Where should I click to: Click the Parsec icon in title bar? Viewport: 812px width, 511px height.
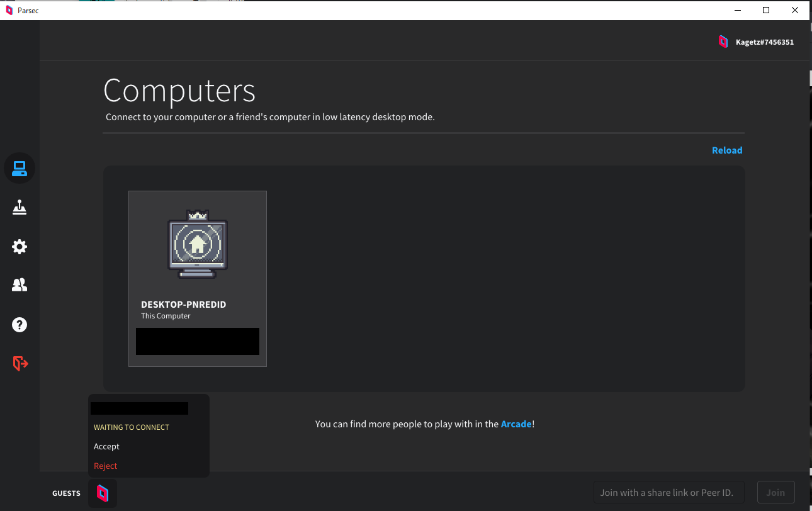click(9, 10)
